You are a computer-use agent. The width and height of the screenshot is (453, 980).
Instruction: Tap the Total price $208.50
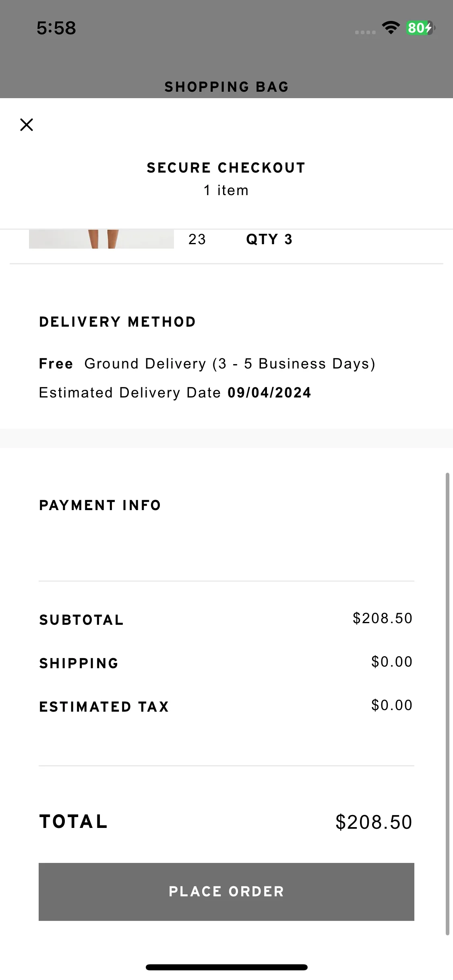click(x=374, y=822)
